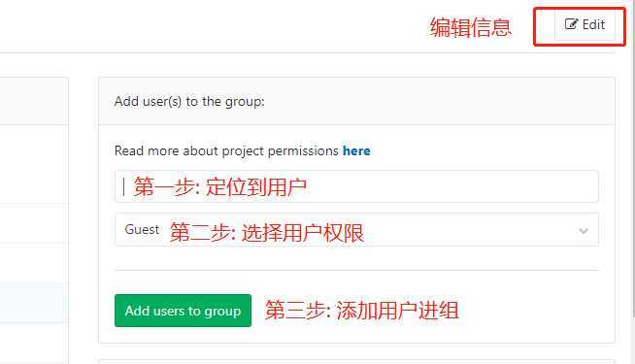Click the '第二步: 选择用户权限' annotation text
635x364 pixels.
266,232
